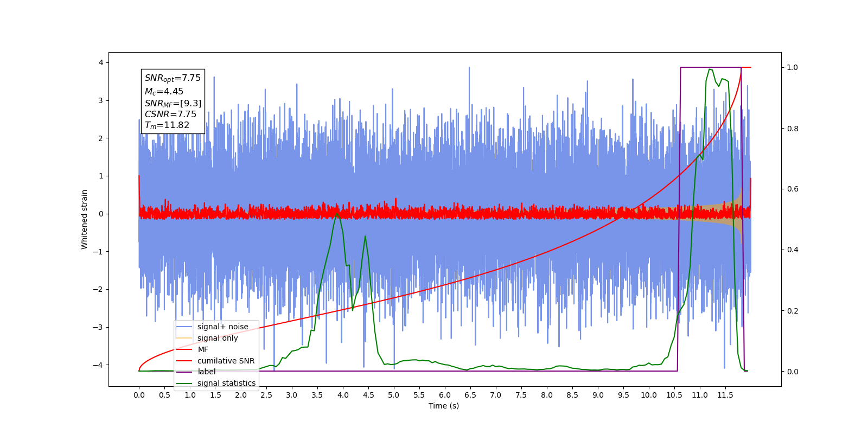Viewport: 868px width, 434px height.
Task: Select the 3.0 time axis tick label
Action: 292,395
